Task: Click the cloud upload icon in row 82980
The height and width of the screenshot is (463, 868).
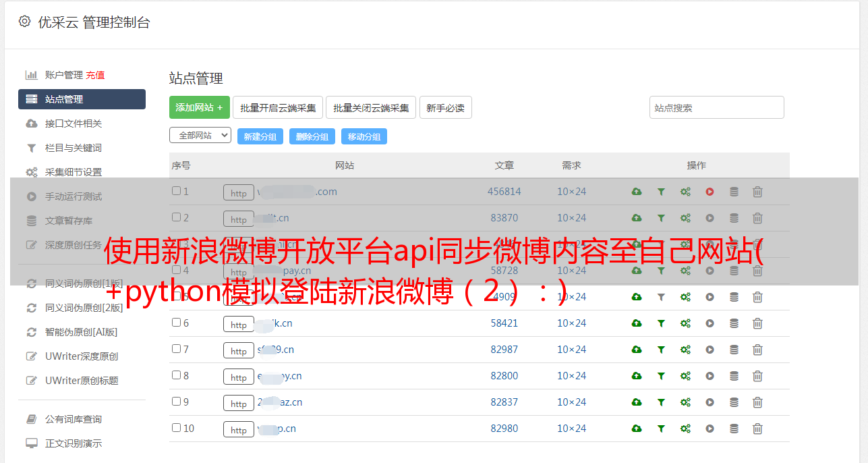Action: pos(637,429)
